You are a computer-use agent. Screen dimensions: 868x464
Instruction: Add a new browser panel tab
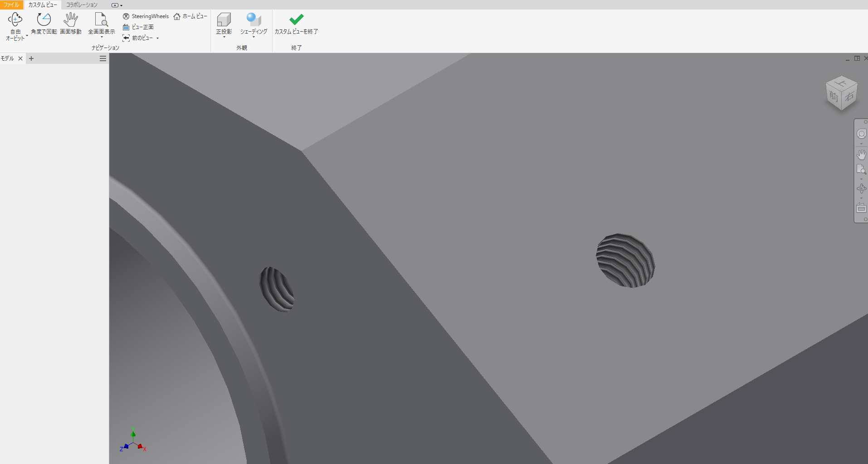pos(31,58)
